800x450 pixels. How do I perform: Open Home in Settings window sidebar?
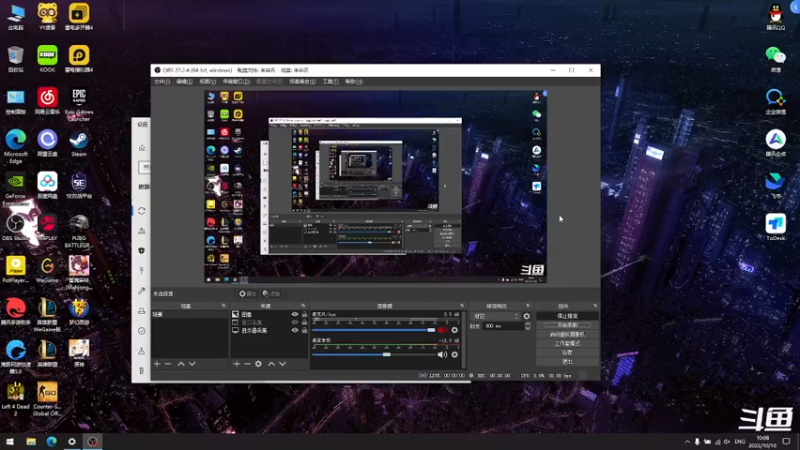142,148
